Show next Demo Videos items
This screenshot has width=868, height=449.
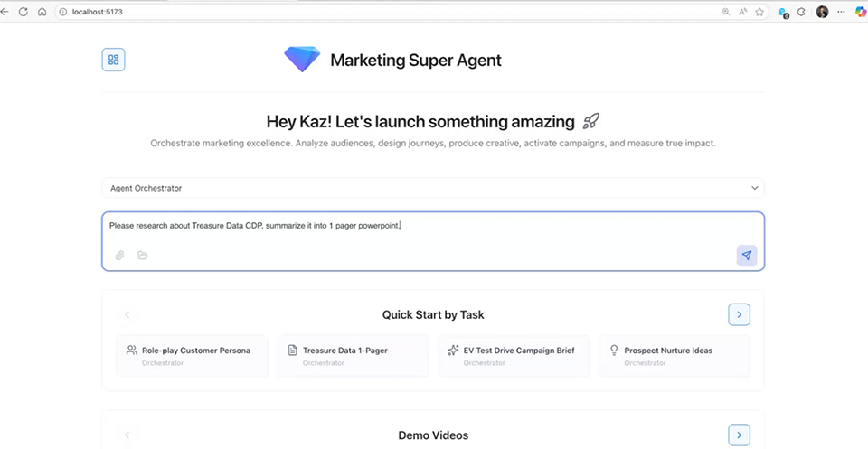click(739, 435)
